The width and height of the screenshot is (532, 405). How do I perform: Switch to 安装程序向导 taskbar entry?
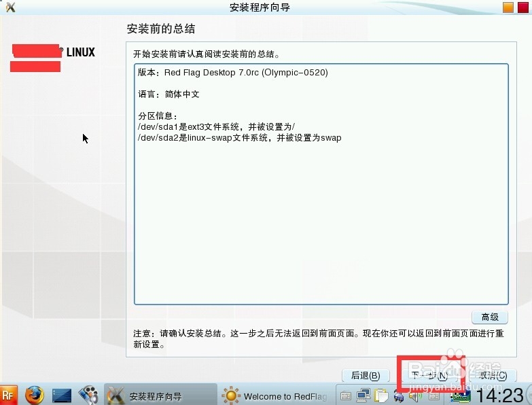pyautogui.click(x=160, y=395)
